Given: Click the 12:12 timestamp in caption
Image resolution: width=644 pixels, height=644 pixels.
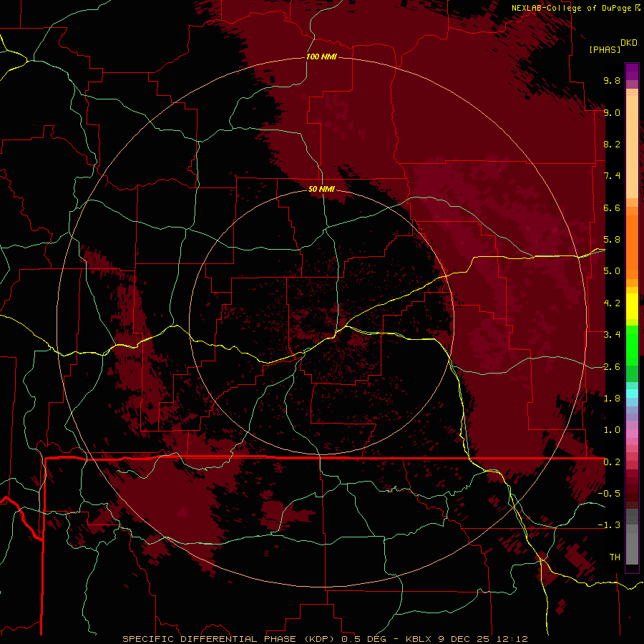Looking at the screenshot, I should 512,639.
